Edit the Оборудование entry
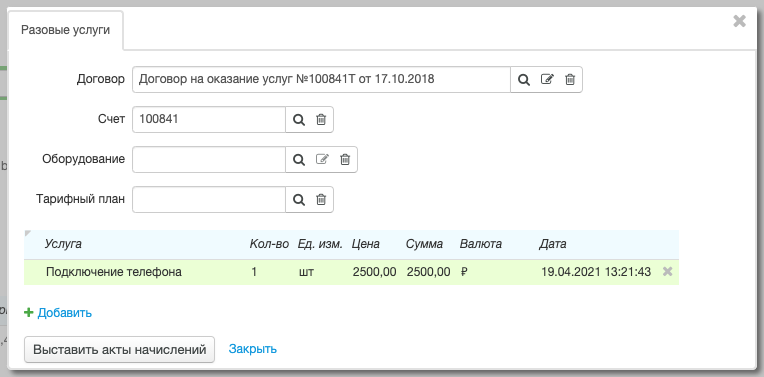Image resolution: width=764 pixels, height=377 pixels. click(322, 159)
